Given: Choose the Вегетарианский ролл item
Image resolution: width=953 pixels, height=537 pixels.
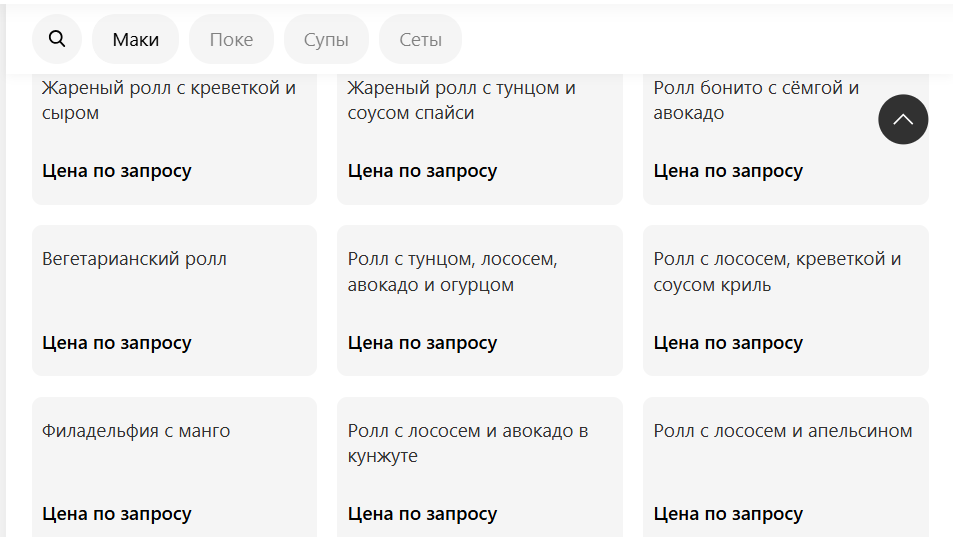Looking at the screenshot, I should [135, 260].
